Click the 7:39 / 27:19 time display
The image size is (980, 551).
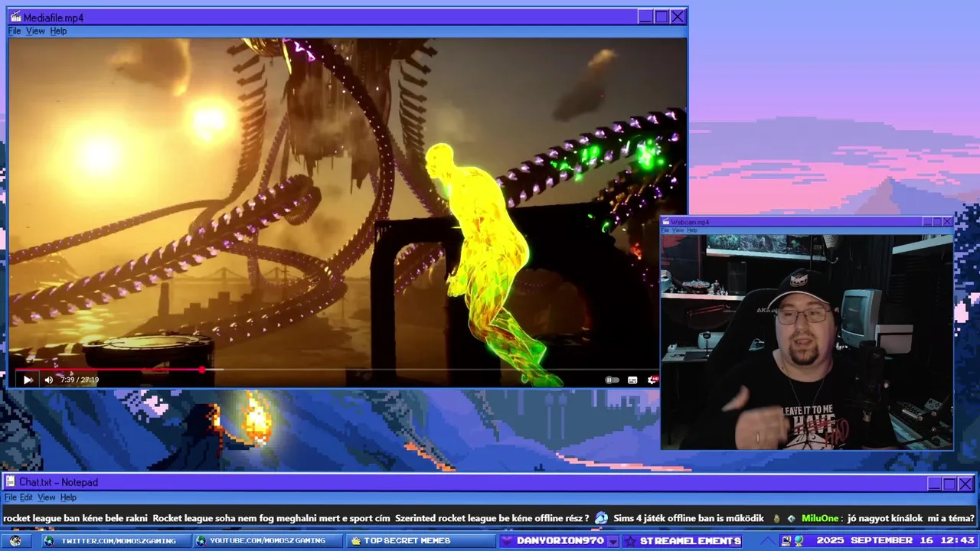click(x=79, y=380)
